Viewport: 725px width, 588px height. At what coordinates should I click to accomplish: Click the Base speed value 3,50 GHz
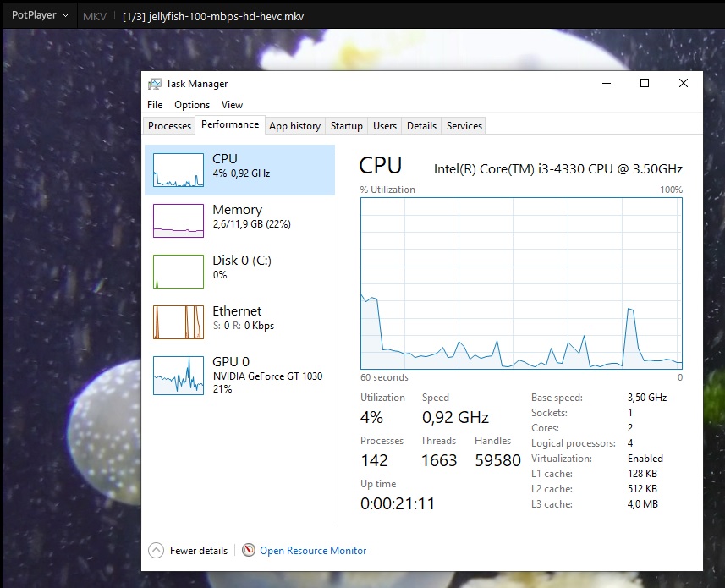click(x=647, y=398)
